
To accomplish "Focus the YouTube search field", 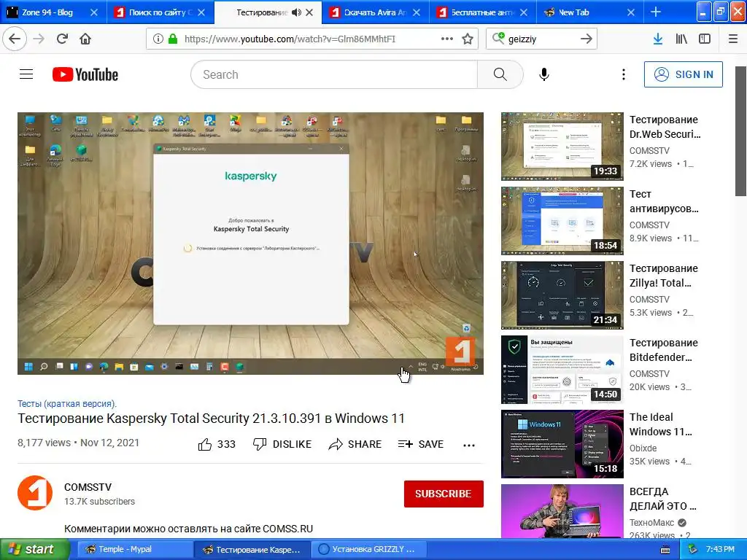I will point(334,74).
